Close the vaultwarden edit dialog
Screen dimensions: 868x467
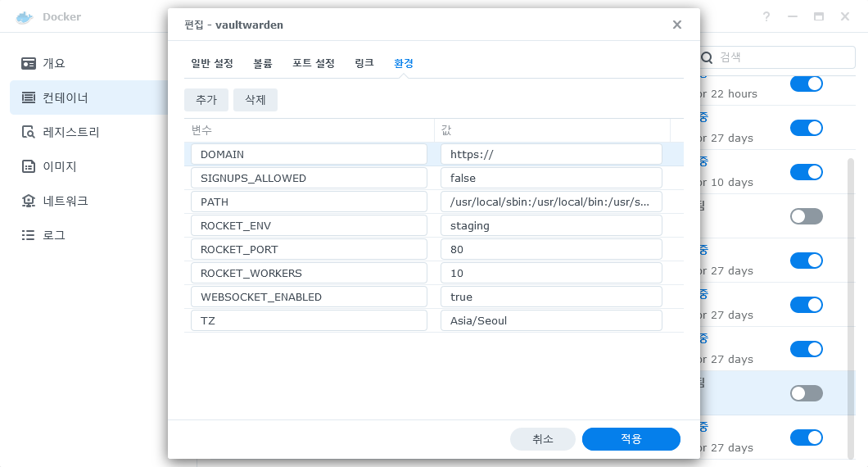coord(677,25)
